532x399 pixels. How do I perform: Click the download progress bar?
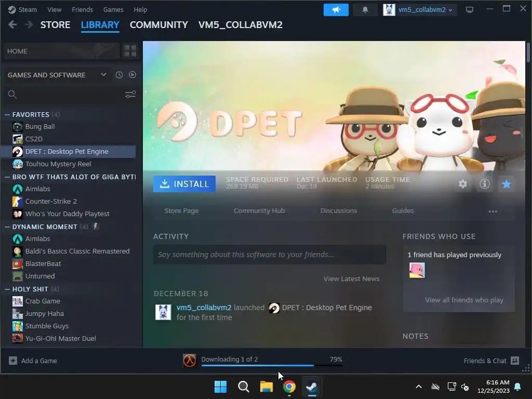coord(272,365)
